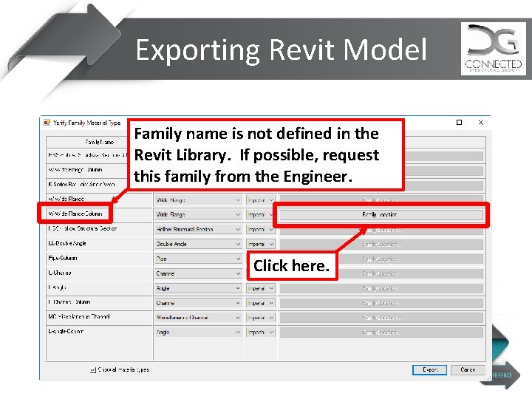
Task: Close the Verify Family Material Type dialog
Action: point(481,122)
